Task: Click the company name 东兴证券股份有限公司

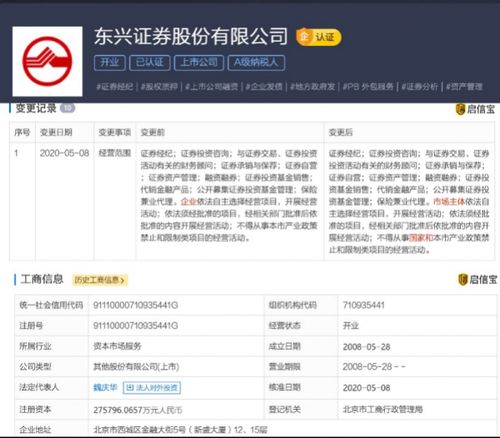Action: click(x=191, y=36)
